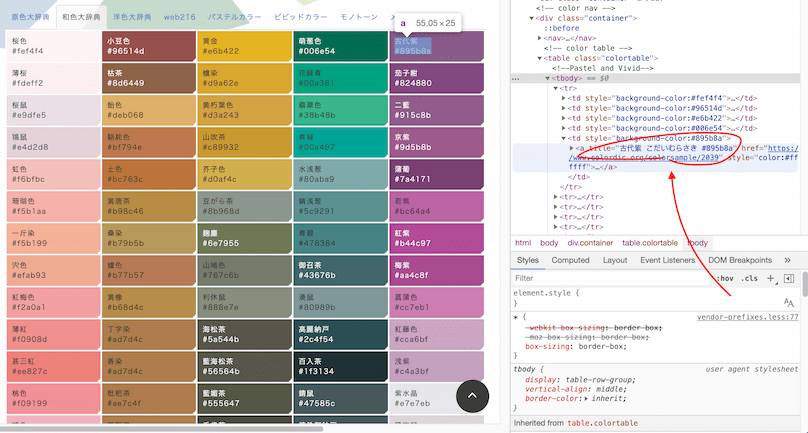Image resolution: width=808 pixels, height=433 pixels.
Task: Collapse the td with background-color #895b8a
Action: pyautogui.click(x=564, y=138)
